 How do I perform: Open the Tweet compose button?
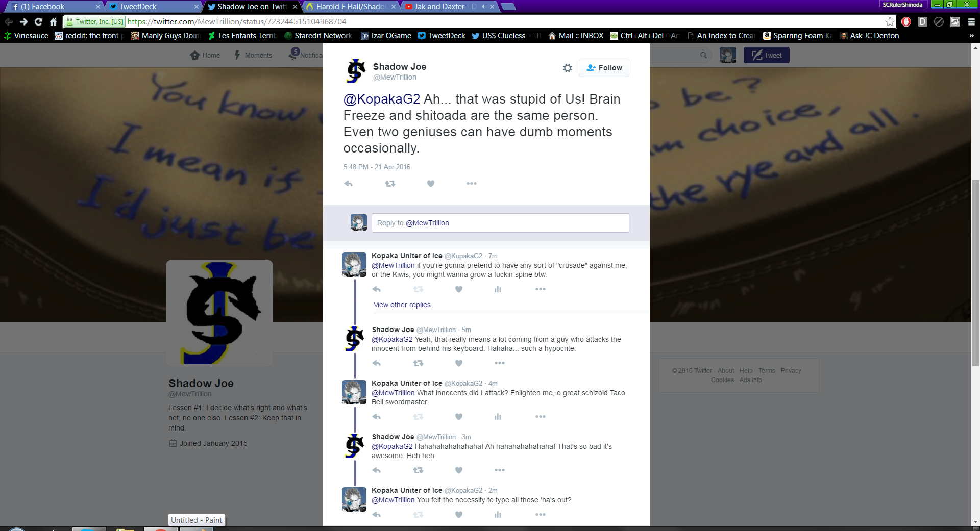click(766, 55)
